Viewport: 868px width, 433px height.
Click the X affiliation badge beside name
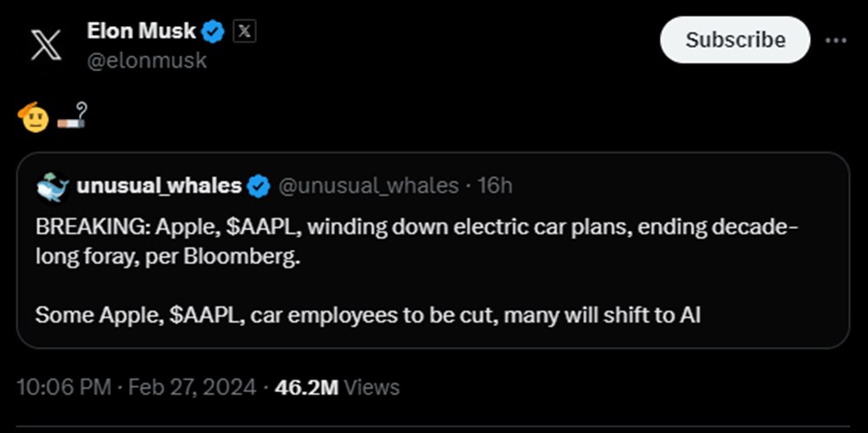pos(246,32)
